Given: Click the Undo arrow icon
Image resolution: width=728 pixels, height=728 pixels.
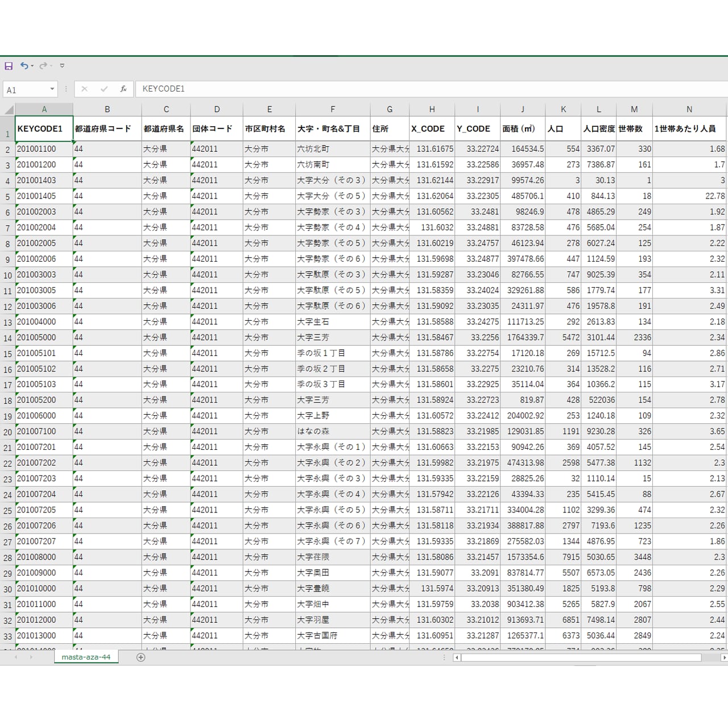Looking at the screenshot, I should click(24, 66).
